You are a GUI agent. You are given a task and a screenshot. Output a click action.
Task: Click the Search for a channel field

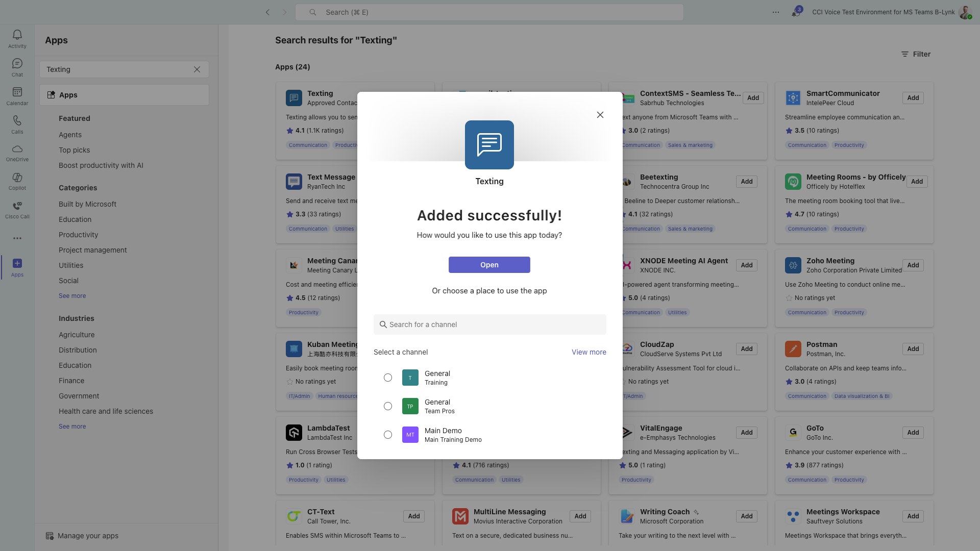(490, 324)
